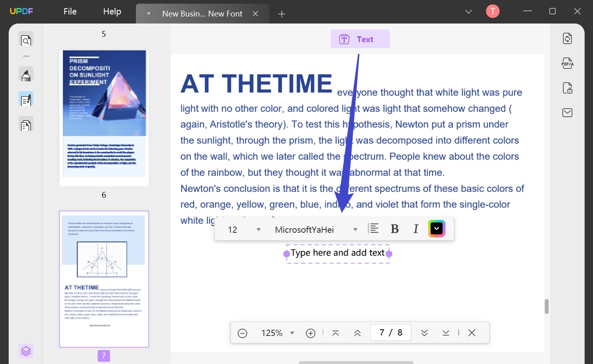The image size is (593, 364).
Task: Jump to the last page
Action: click(446, 332)
